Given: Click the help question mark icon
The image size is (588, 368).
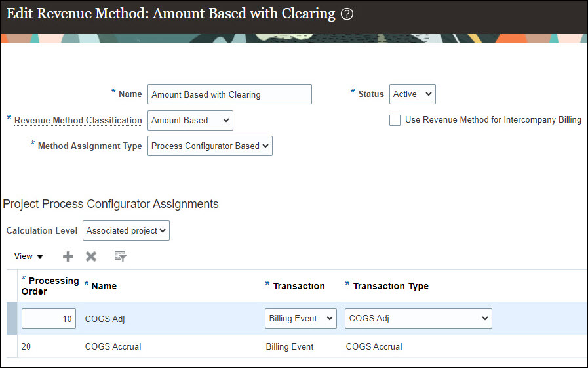Looking at the screenshot, I should (x=347, y=14).
